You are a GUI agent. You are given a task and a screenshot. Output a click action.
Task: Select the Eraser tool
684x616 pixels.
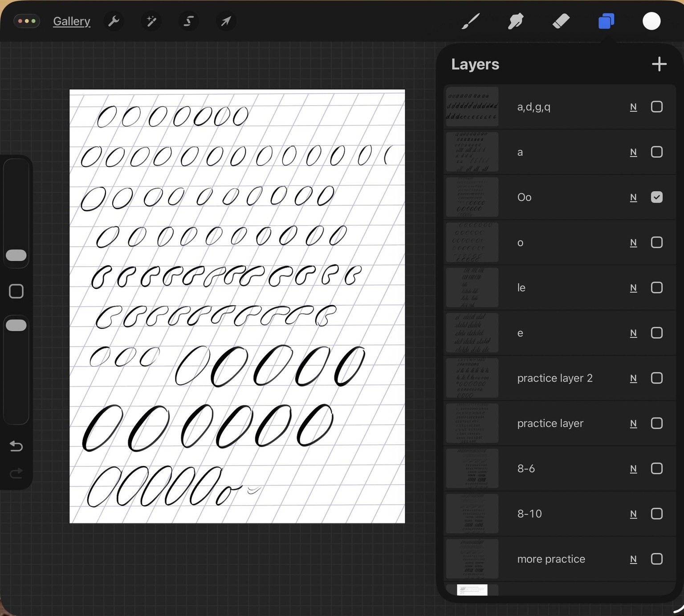click(x=561, y=21)
